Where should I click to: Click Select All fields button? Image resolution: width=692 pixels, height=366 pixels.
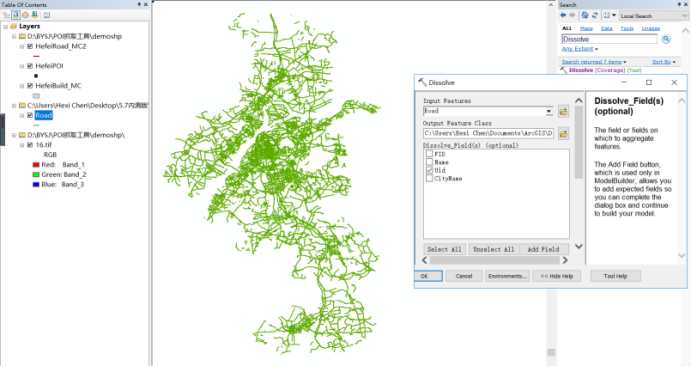click(444, 249)
